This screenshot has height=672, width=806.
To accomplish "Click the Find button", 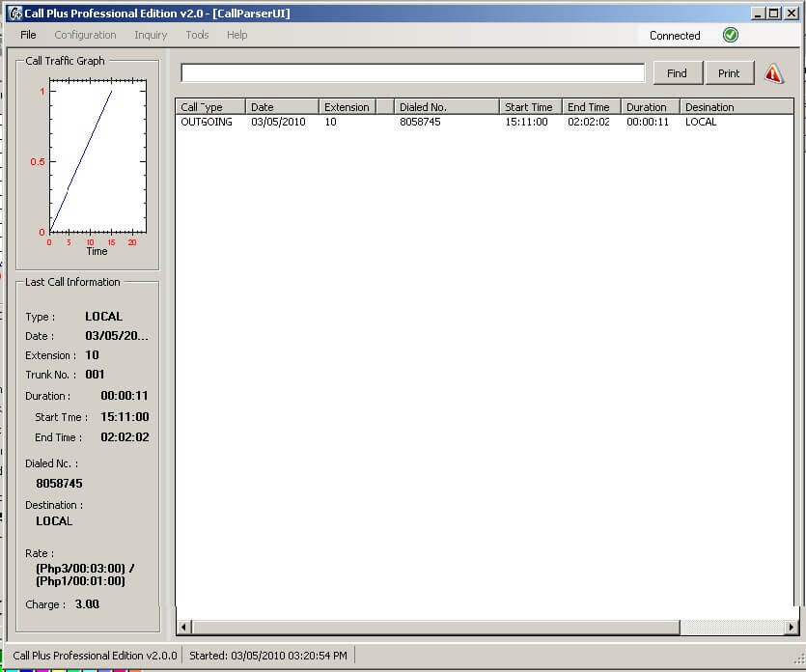I will click(677, 73).
